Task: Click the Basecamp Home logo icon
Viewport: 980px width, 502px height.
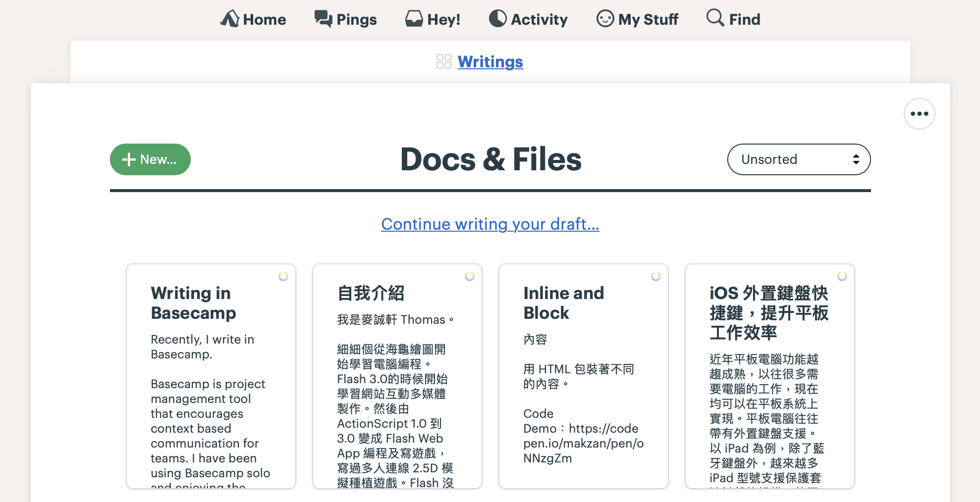Action: point(230,19)
